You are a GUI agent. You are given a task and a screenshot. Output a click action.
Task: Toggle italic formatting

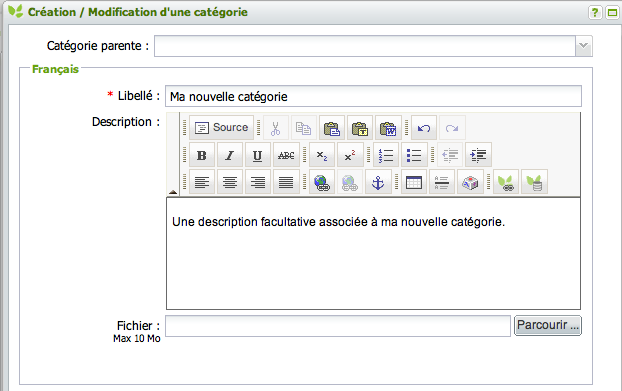tap(230, 155)
